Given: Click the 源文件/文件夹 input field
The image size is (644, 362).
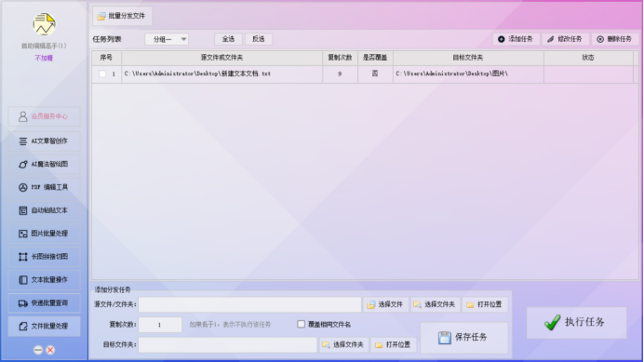Looking at the screenshot, I should click(x=249, y=304).
